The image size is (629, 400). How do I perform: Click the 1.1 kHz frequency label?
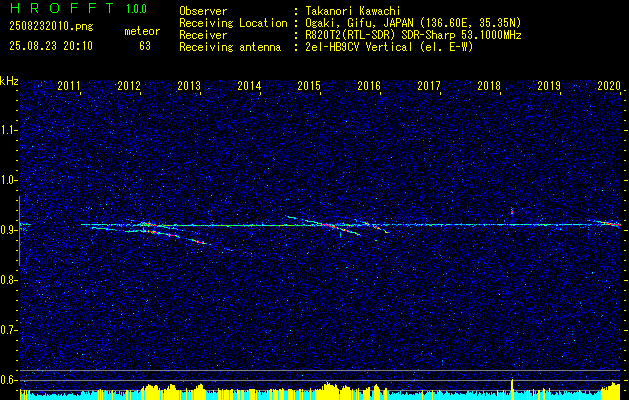[8, 130]
